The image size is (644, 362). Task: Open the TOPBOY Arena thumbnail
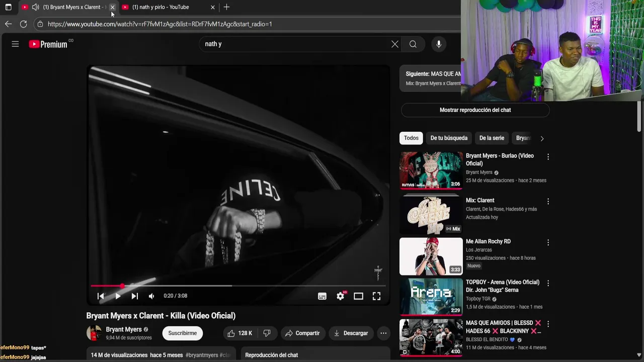tap(431, 297)
